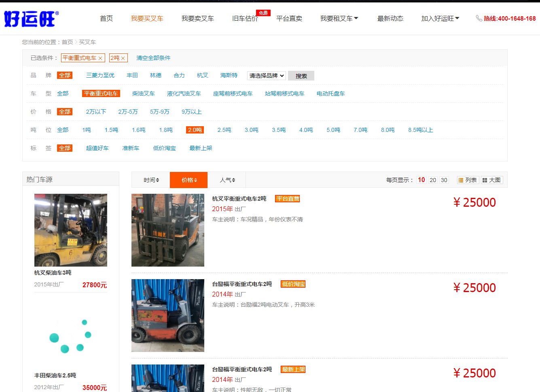Filter by brand 三菱力至优
This screenshot has width=540, height=392.
click(x=100, y=75)
